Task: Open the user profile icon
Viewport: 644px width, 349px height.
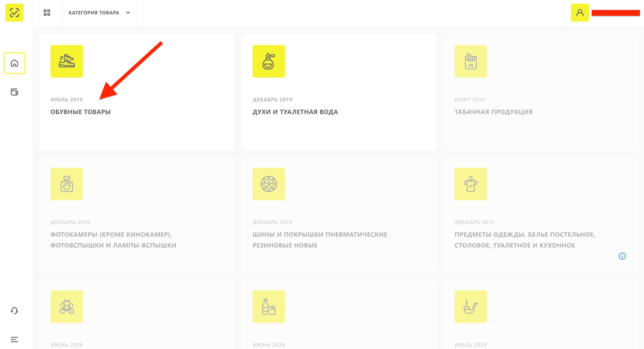Action: coord(580,12)
